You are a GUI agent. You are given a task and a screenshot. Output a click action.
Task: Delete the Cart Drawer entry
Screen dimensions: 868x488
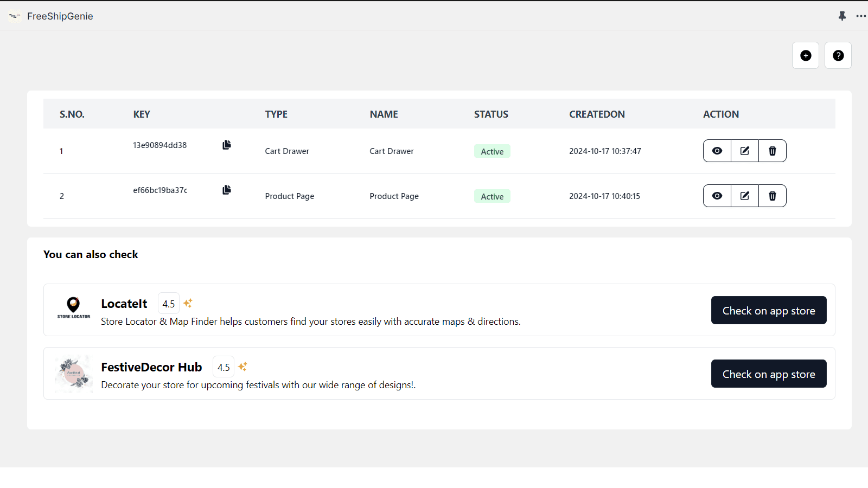(x=773, y=151)
